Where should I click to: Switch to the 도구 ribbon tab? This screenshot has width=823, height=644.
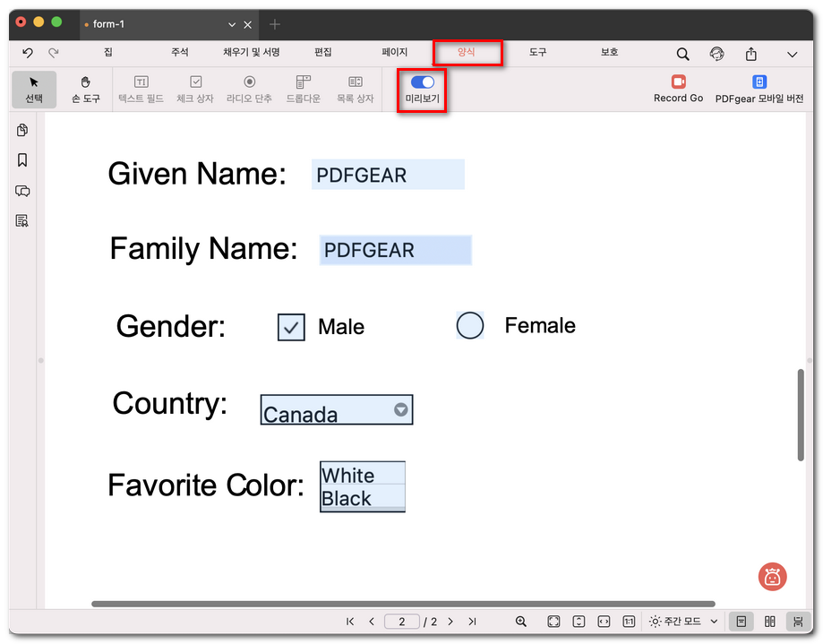point(536,52)
